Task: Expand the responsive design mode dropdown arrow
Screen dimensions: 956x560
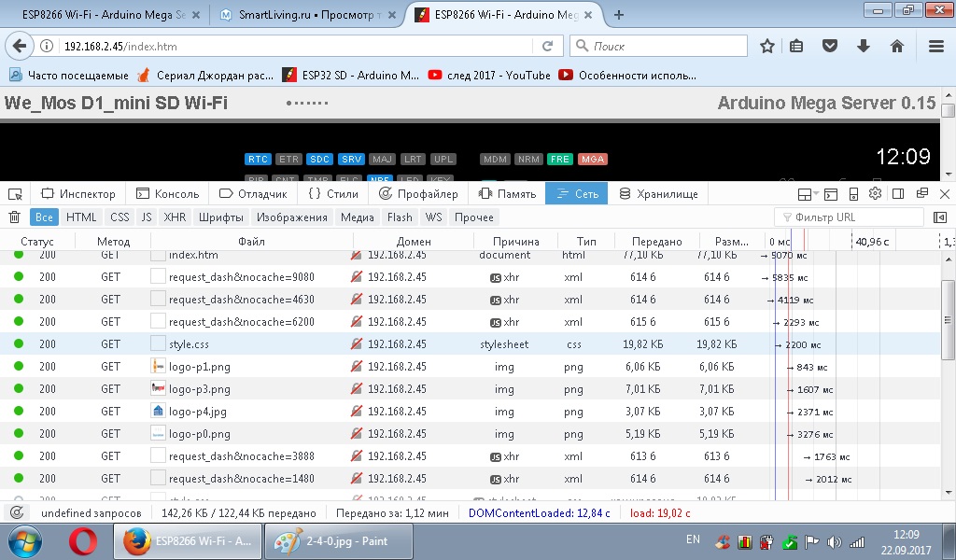Action: [817, 194]
